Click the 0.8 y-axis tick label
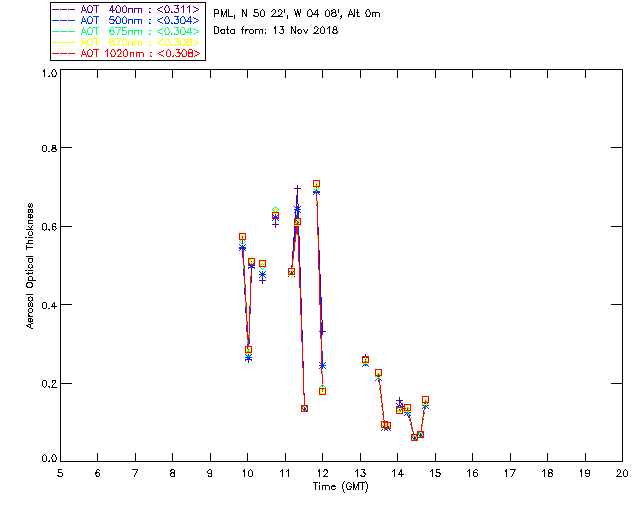This screenshot has height=512, width=640. pos(49,148)
